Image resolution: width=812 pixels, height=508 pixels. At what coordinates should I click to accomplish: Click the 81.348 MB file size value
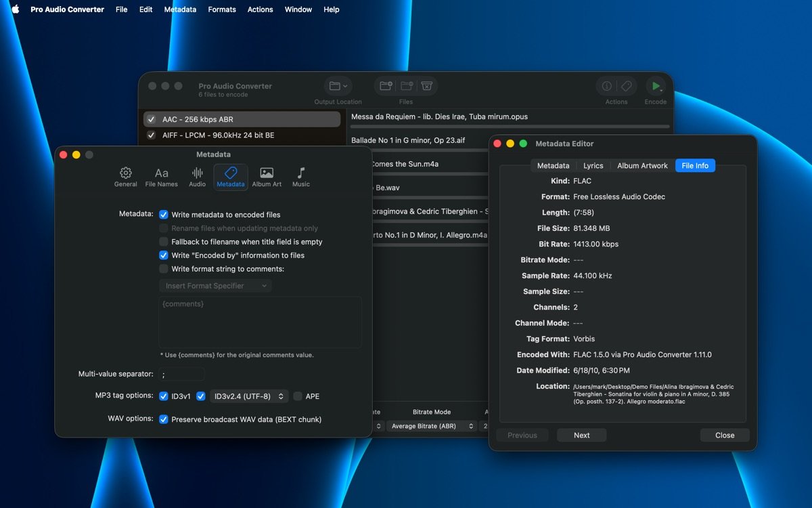591,228
